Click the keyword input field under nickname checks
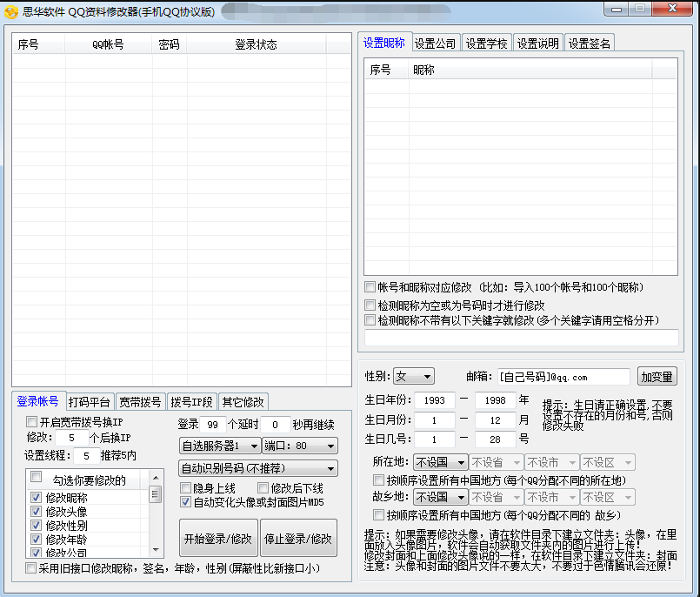Image resolution: width=700 pixels, height=597 pixels. tap(522, 338)
